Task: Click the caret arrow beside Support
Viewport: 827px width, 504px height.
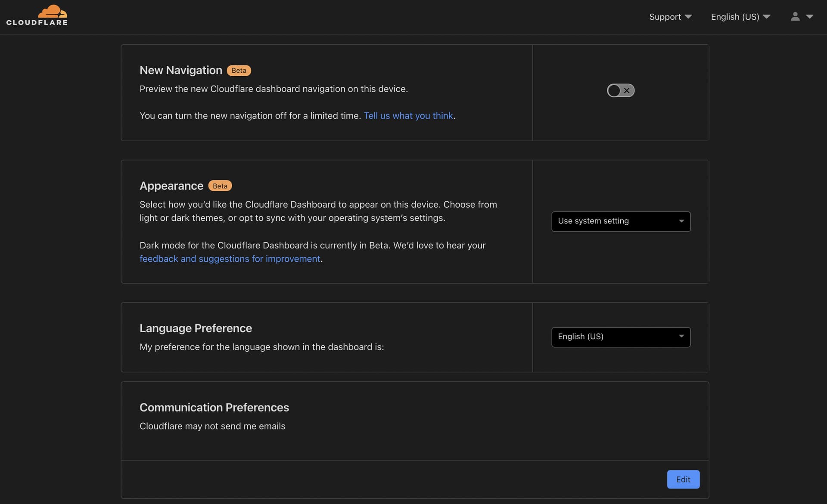Action: tap(688, 17)
